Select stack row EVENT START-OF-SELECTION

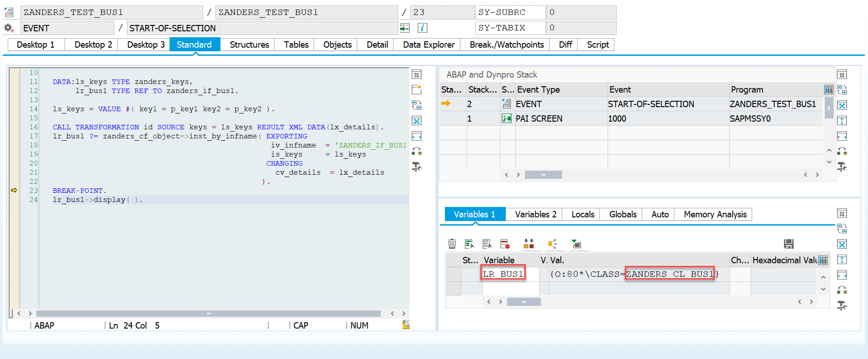pyautogui.click(x=631, y=104)
